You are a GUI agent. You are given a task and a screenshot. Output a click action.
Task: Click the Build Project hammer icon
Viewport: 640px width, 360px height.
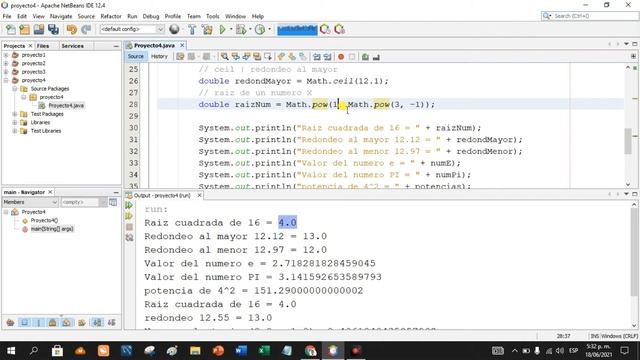(192, 29)
